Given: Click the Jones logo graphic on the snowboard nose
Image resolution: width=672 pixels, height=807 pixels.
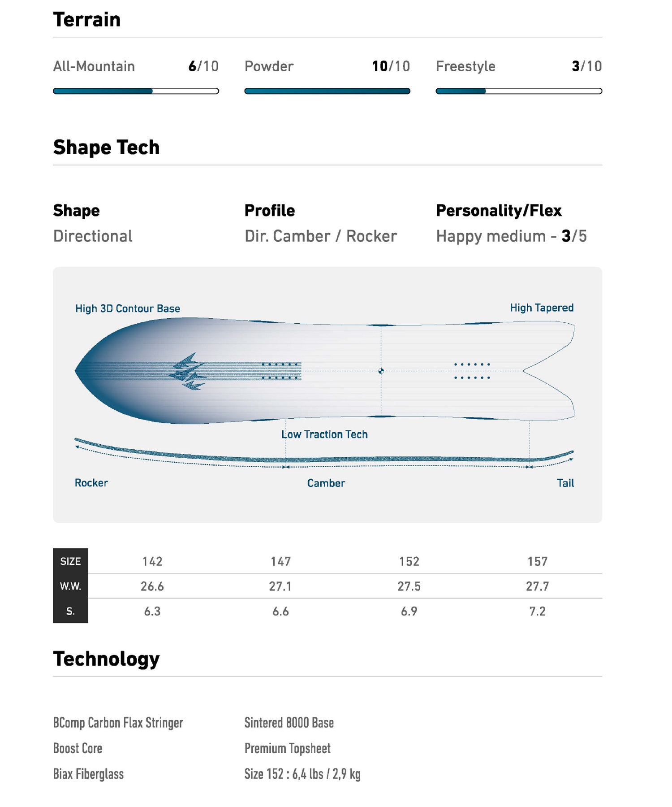Looking at the screenshot, I should [x=189, y=371].
